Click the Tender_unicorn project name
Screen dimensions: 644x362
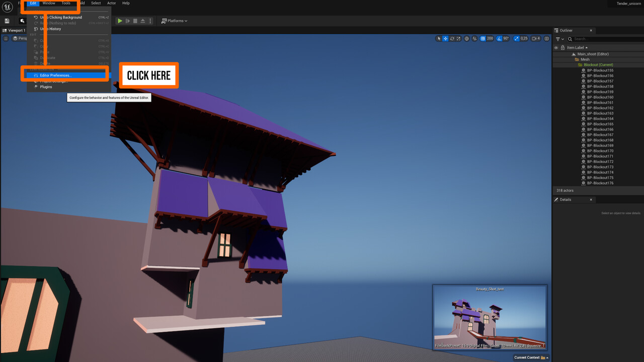tap(629, 4)
